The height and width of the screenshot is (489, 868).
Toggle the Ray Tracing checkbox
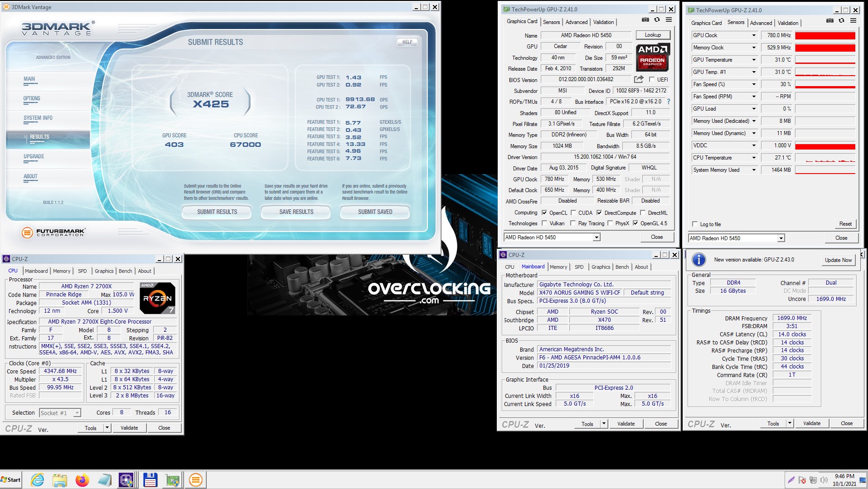pos(573,223)
